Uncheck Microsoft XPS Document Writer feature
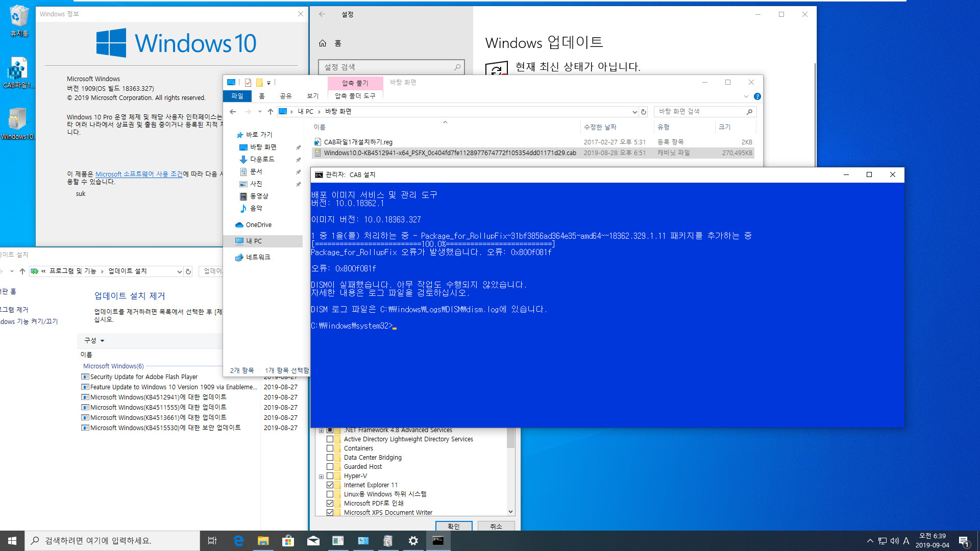 point(330,512)
